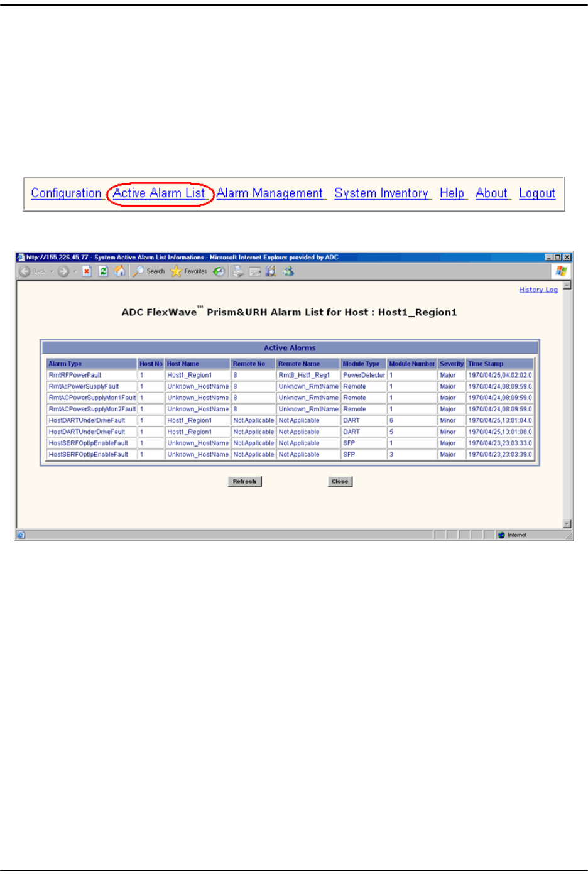The image size is (588, 875).
Task: Click the Refresh button below the table
Action: (244, 481)
